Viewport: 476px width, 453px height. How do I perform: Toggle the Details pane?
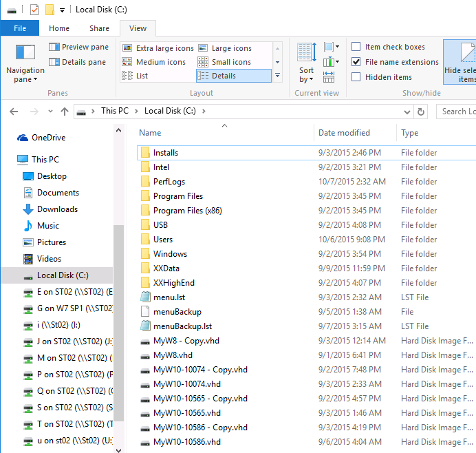[x=78, y=62]
